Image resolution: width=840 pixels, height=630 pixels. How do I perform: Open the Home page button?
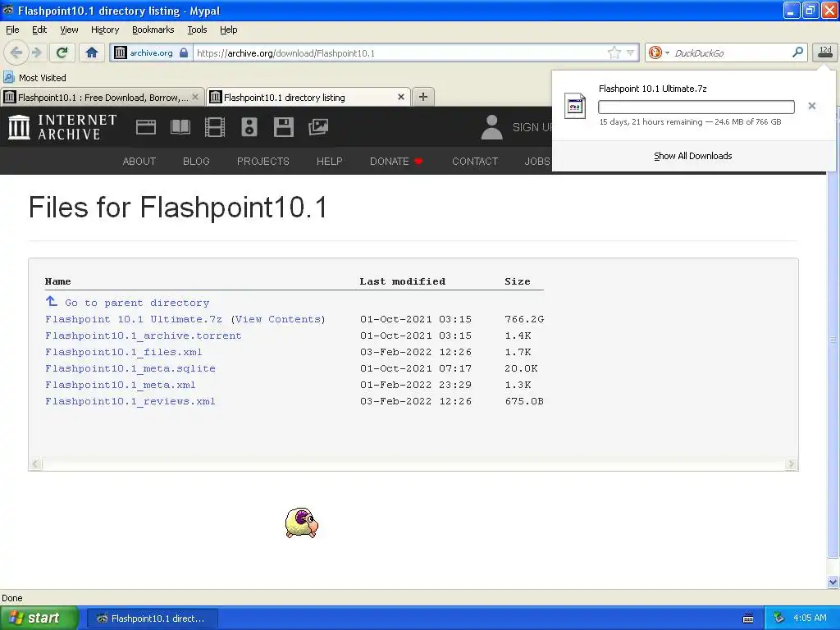[92, 52]
